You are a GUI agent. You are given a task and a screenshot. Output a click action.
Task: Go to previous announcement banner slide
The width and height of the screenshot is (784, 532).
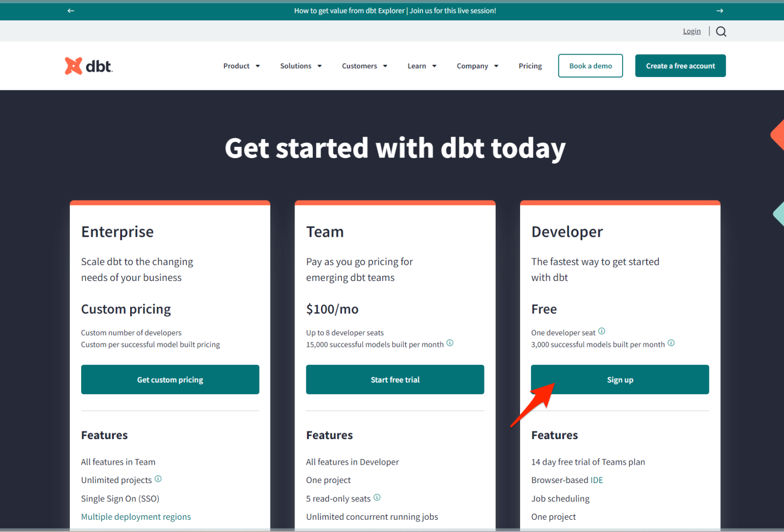click(70, 10)
